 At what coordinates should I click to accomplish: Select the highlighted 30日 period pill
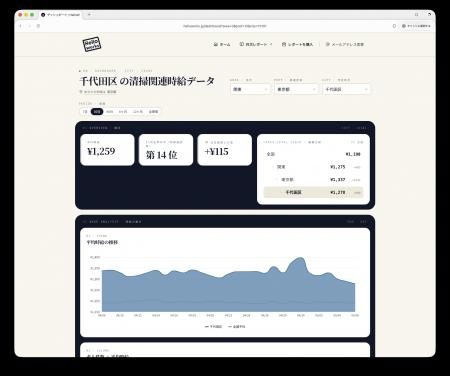[97, 112]
